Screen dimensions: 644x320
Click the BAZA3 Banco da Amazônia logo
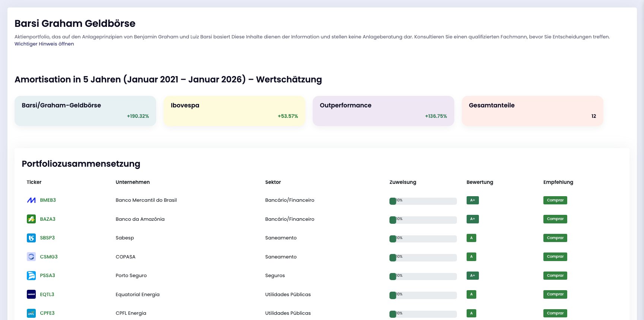pyautogui.click(x=31, y=219)
